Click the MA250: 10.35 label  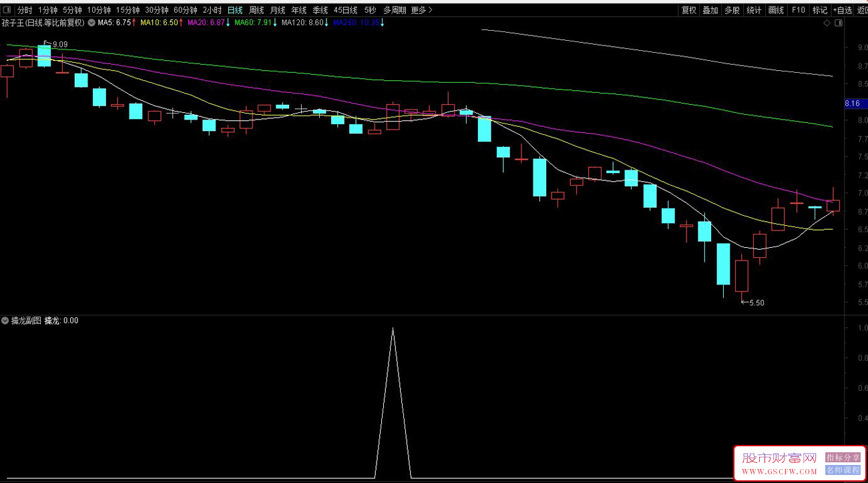[x=359, y=23]
